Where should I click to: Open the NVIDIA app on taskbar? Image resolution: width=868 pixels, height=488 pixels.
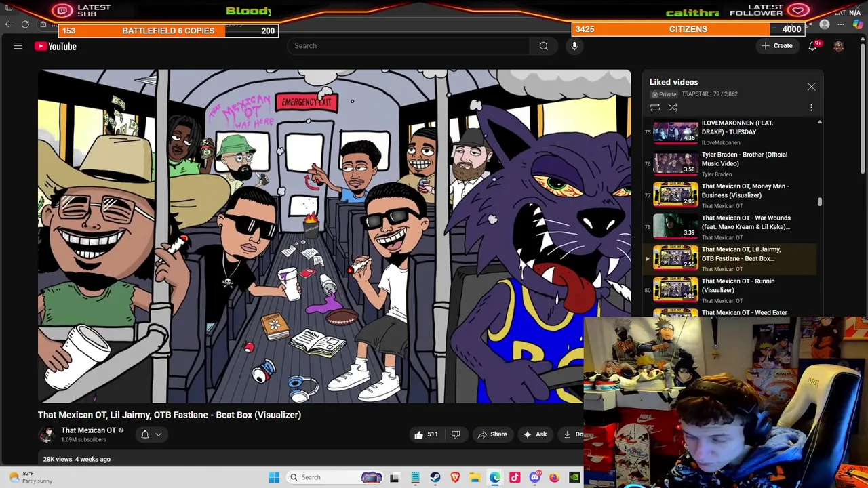(x=574, y=477)
